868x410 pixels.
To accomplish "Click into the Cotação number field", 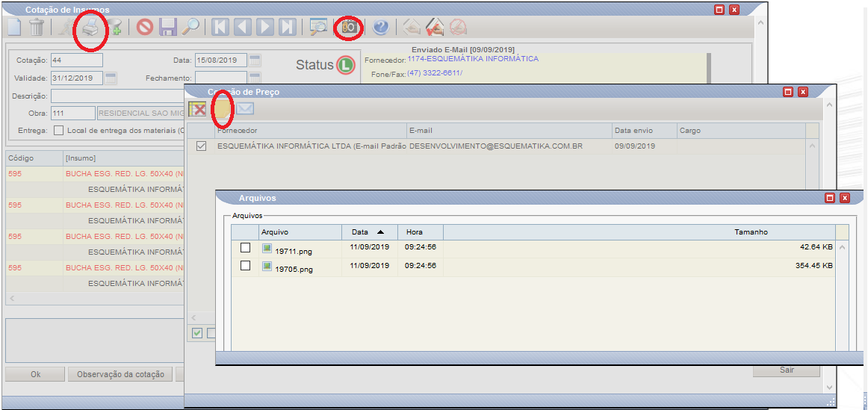I will (x=76, y=60).
